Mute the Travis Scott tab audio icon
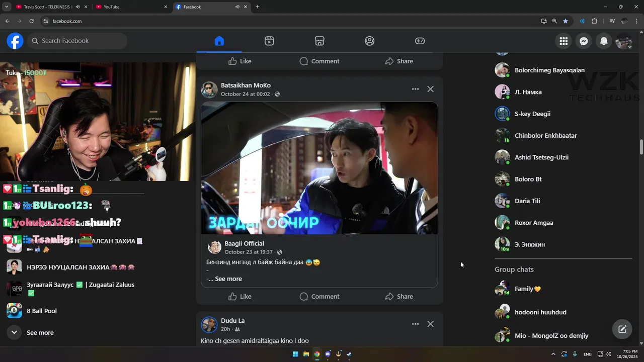This screenshot has height=362, width=644. [x=77, y=7]
